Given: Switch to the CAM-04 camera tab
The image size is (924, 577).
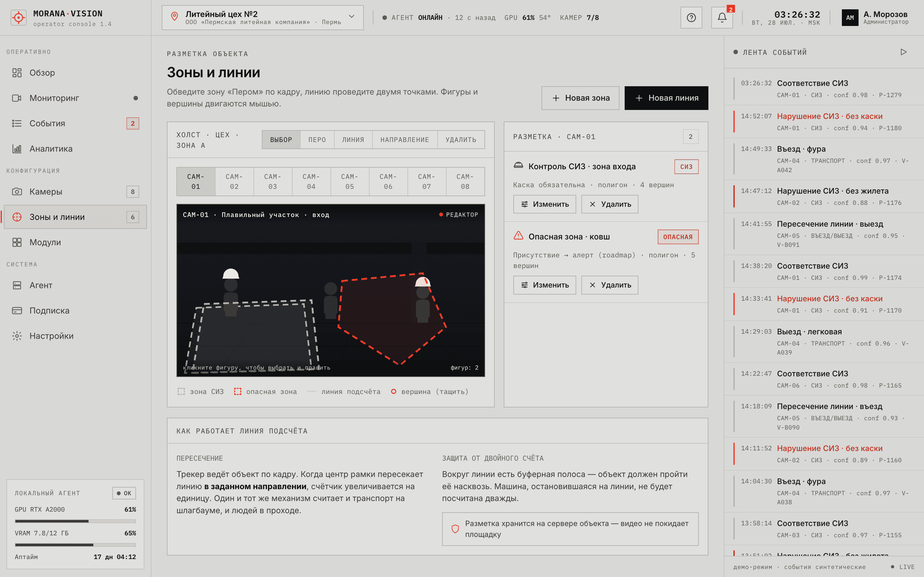Looking at the screenshot, I should coord(311,182).
